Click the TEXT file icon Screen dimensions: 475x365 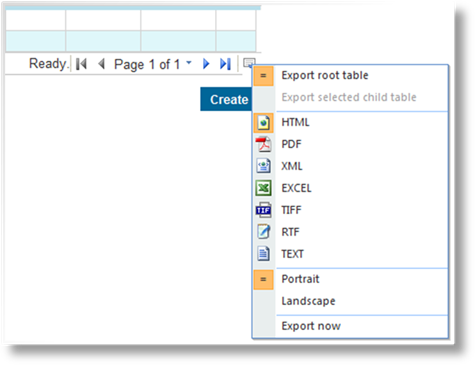coord(263,254)
